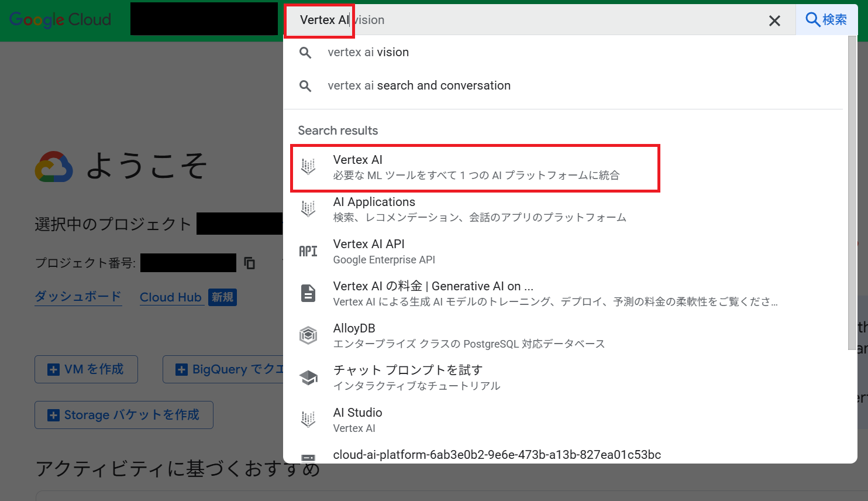Image resolution: width=868 pixels, height=501 pixels.
Task: Open the ダッシュボード link
Action: [78, 297]
